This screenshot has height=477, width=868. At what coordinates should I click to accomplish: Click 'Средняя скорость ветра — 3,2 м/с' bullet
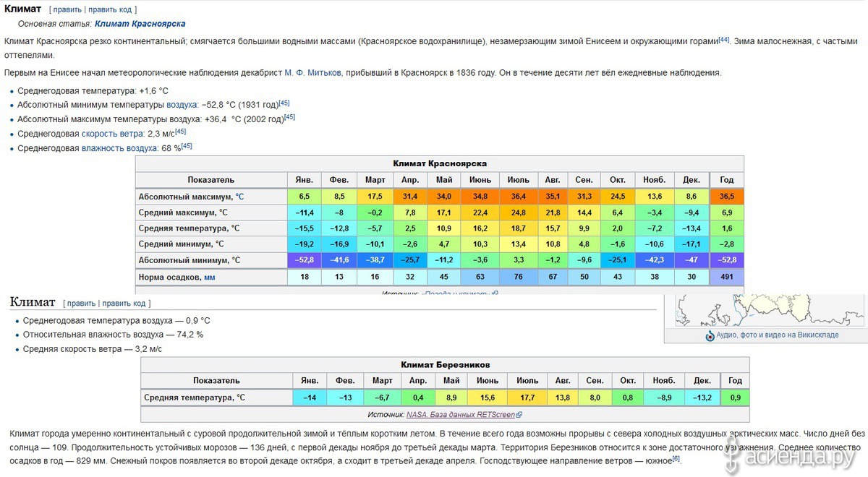(93, 349)
